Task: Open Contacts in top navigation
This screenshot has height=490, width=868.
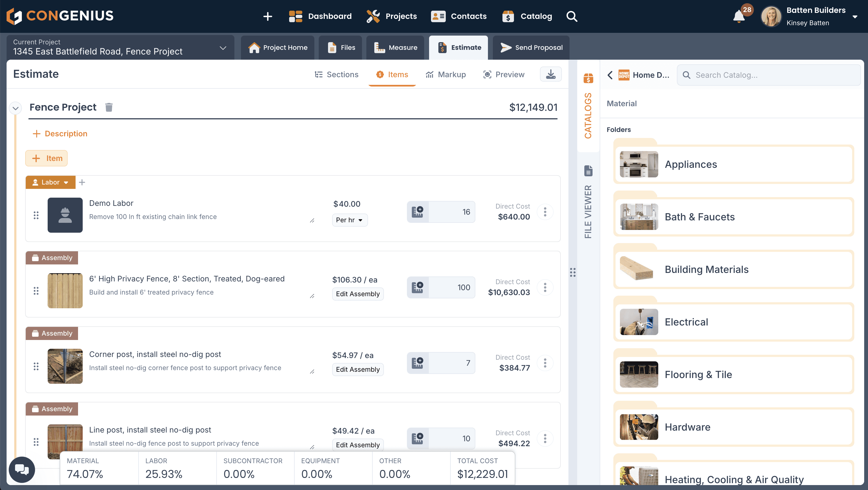Action: point(459,16)
